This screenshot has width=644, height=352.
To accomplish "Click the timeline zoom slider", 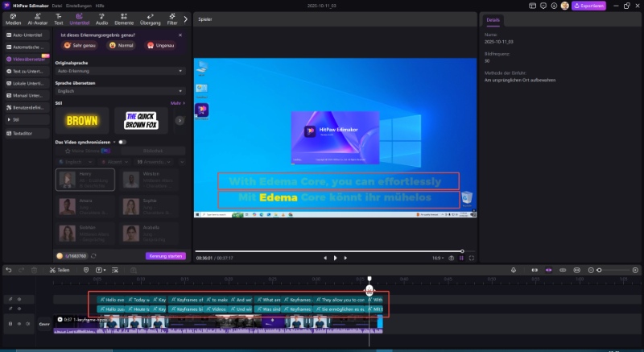I will coord(614,271).
